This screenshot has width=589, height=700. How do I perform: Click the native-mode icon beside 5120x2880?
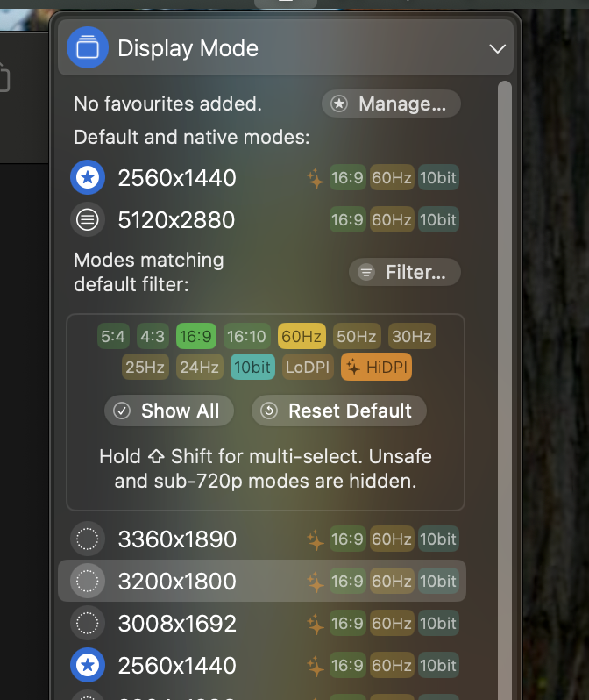click(x=88, y=219)
